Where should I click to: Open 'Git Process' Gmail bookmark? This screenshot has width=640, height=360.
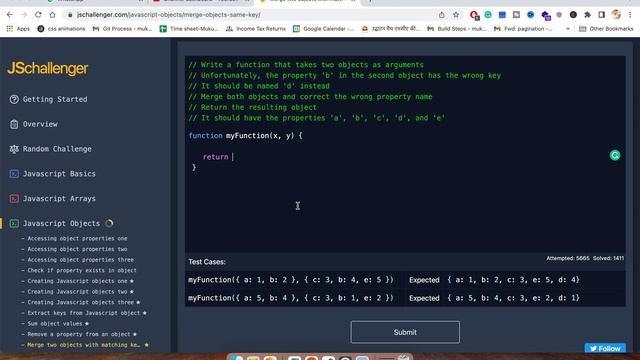tap(122, 29)
